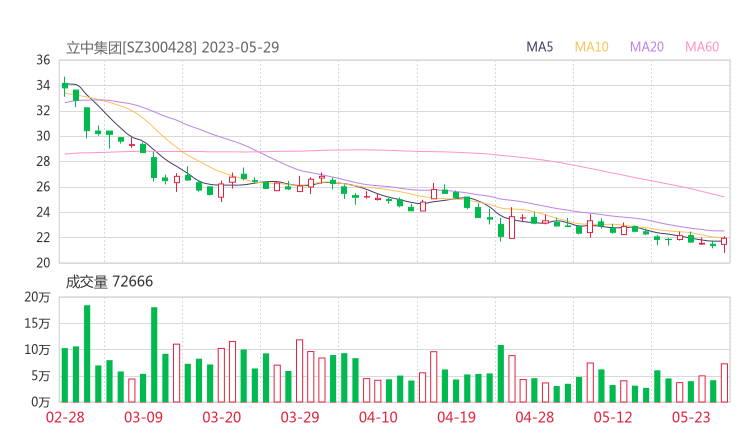Click the MA60 legend label

(x=702, y=47)
